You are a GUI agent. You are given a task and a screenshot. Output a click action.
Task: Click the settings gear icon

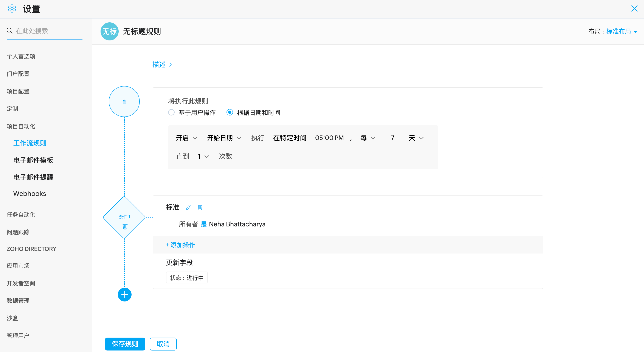(12, 9)
